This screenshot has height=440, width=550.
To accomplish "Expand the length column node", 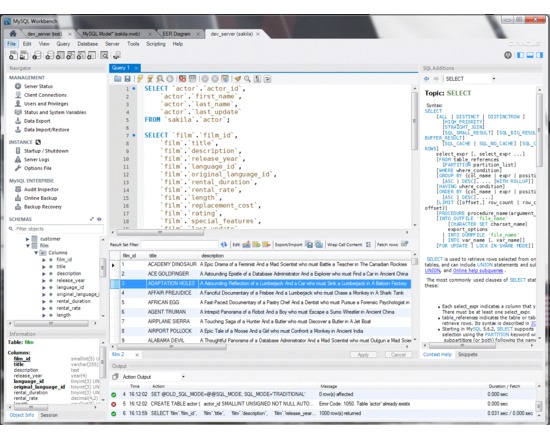I will pos(44,315).
